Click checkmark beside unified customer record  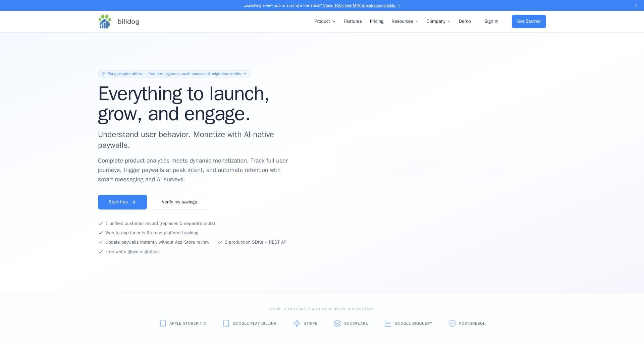tap(100, 224)
